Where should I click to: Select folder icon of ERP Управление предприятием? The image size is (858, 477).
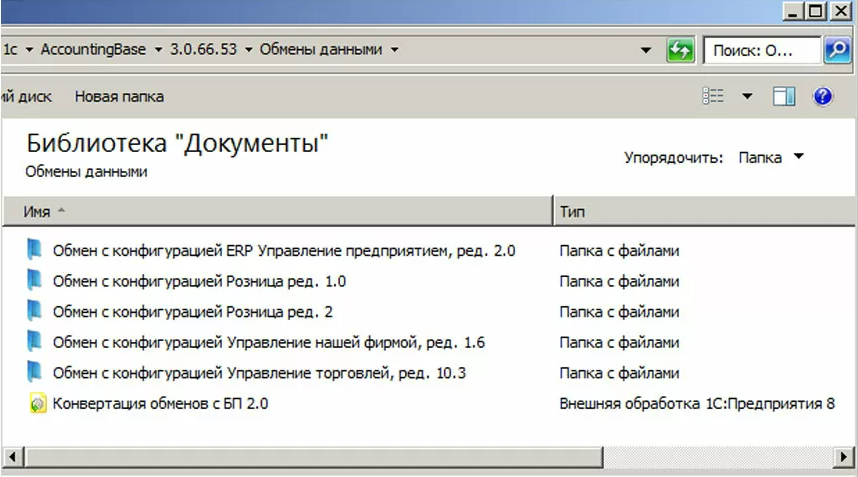pyautogui.click(x=34, y=249)
